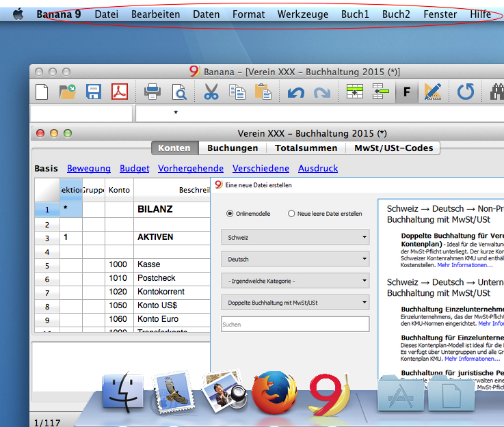Open Documents folder in dock
This screenshot has height=427, width=504.
tap(451, 393)
